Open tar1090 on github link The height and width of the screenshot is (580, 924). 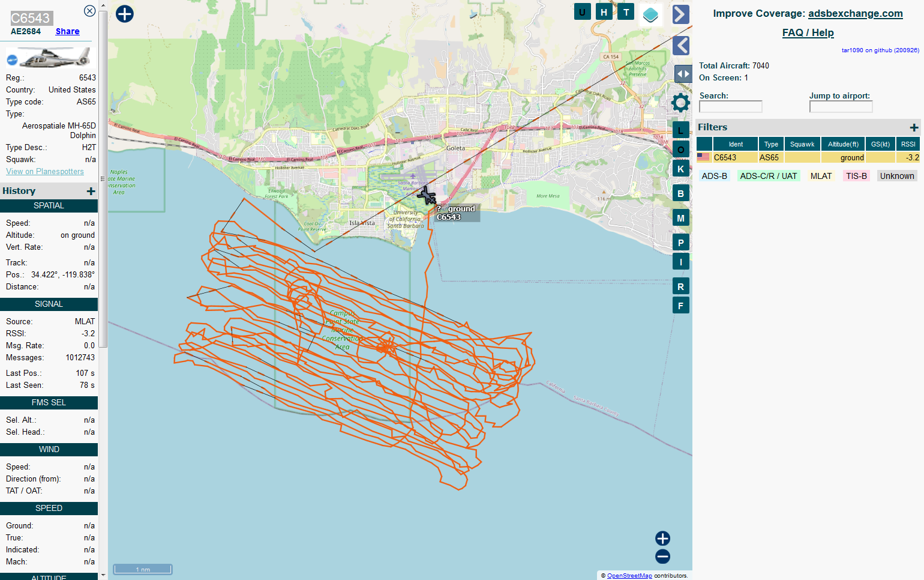point(880,50)
